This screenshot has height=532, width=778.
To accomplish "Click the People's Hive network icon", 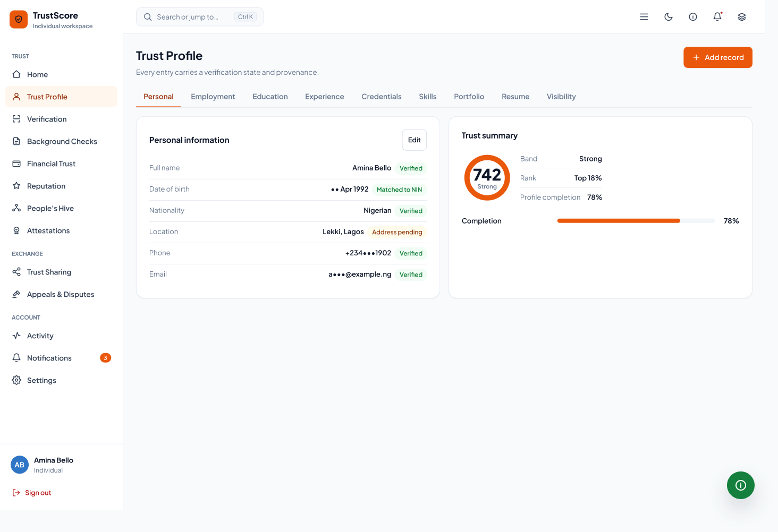I will click(x=16, y=208).
